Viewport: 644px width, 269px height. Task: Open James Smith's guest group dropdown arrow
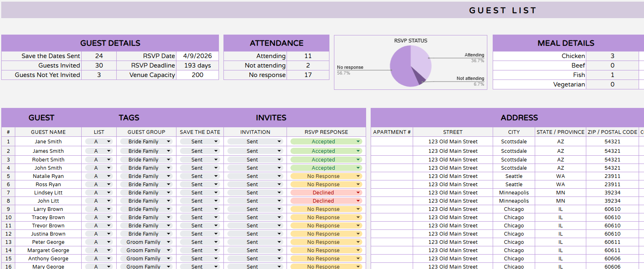(x=168, y=151)
